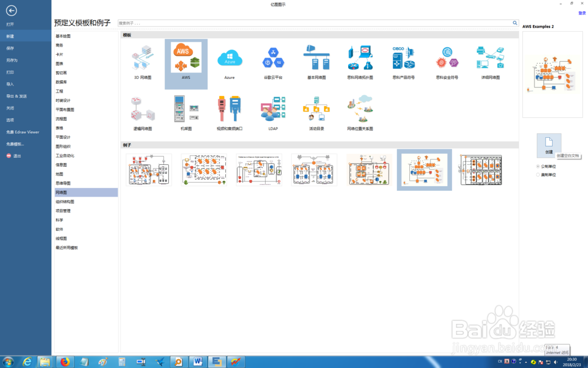Select the 机架图 template
Screen dimensions: 588x368
186,113
